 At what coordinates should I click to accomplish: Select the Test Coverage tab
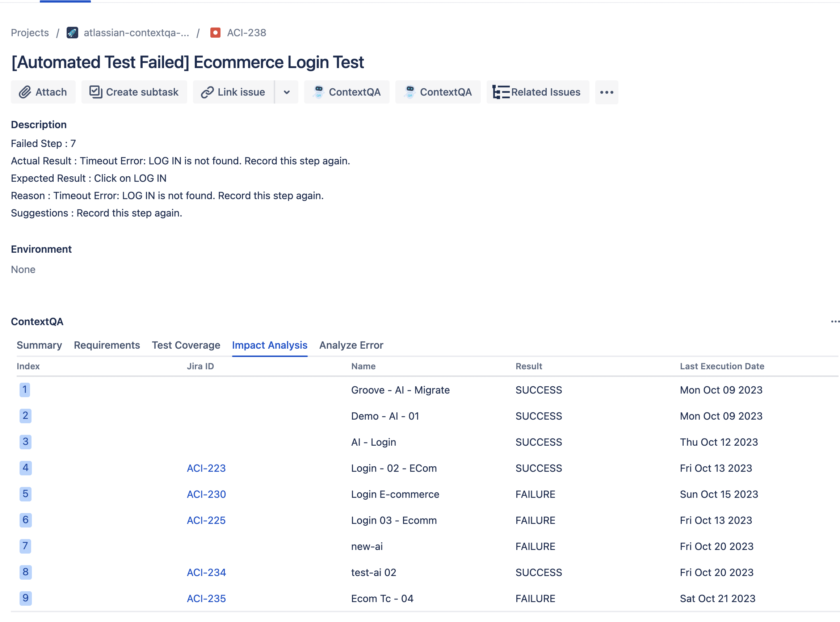(186, 345)
